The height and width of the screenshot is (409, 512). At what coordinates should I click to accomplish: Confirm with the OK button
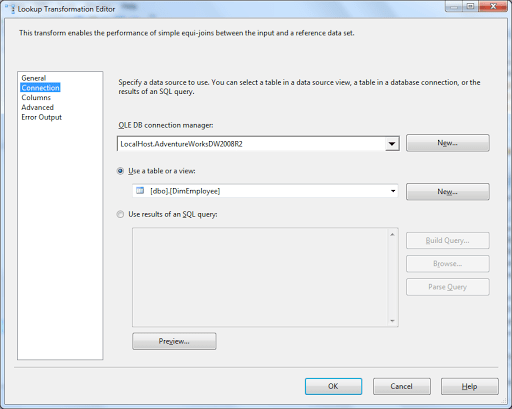333,386
